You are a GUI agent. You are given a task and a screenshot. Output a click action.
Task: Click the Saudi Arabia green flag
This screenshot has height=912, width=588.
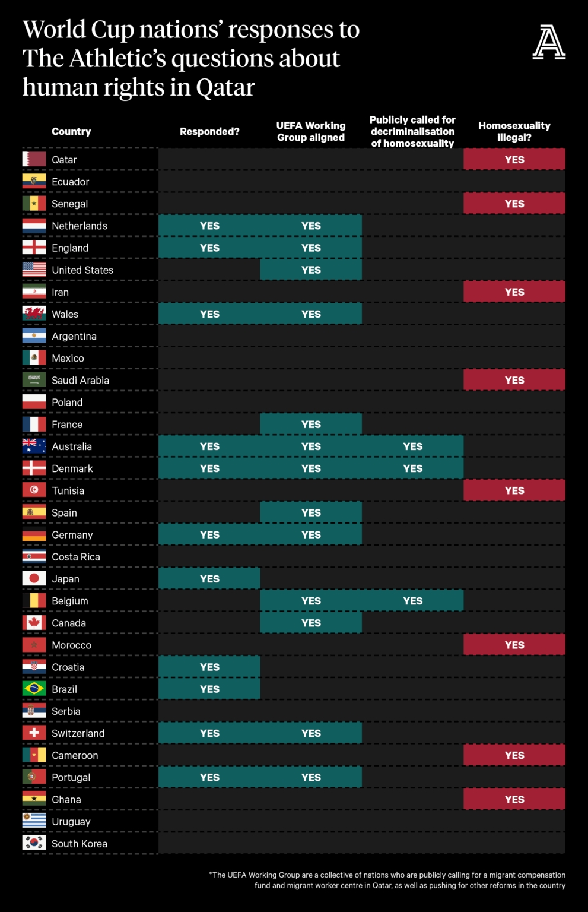coord(34,380)
